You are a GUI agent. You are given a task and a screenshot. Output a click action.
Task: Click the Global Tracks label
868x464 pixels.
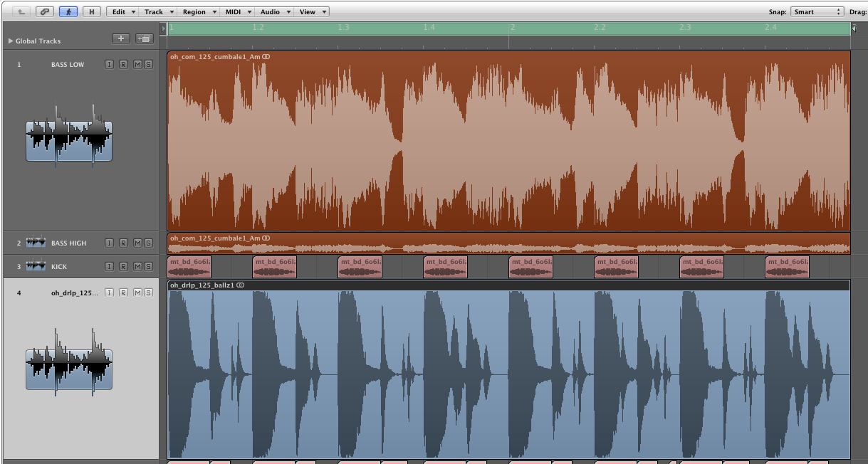pyautogui.click(x=38, y=41)
